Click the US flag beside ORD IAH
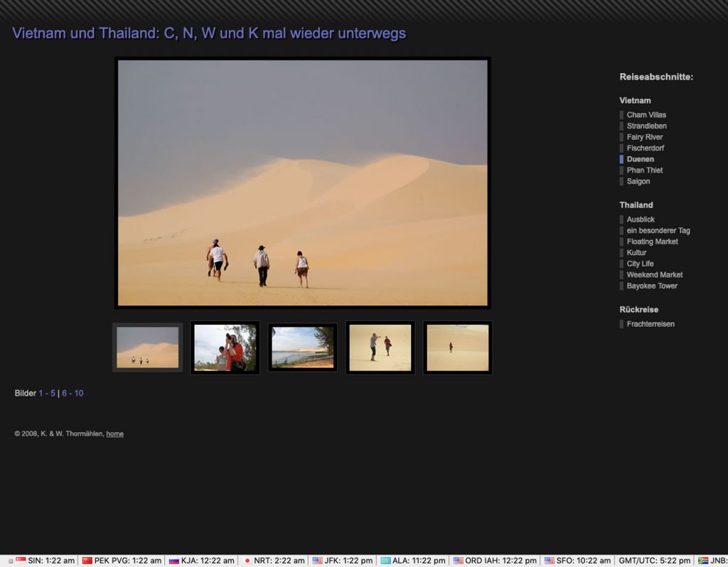The width and height of the screenshot is (728, 567). (458, 561)
